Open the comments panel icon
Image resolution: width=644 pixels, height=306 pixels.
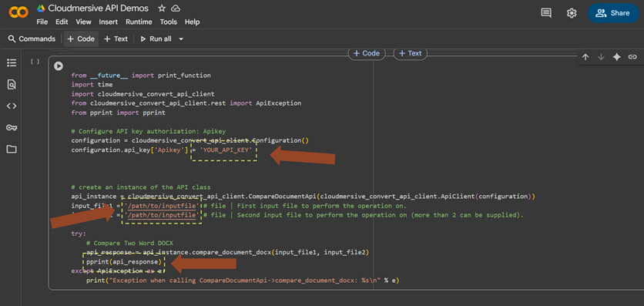(x=546, y=13)
